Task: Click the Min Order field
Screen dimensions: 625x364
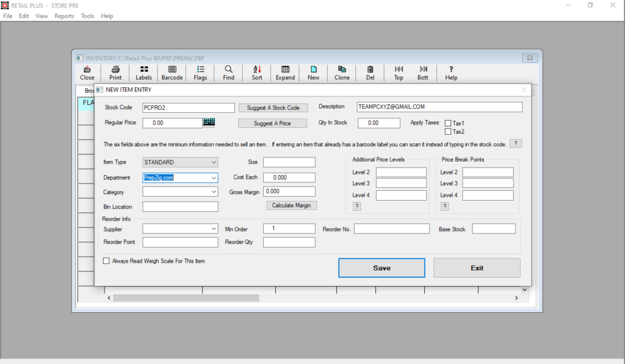Action: coord(289,229)
